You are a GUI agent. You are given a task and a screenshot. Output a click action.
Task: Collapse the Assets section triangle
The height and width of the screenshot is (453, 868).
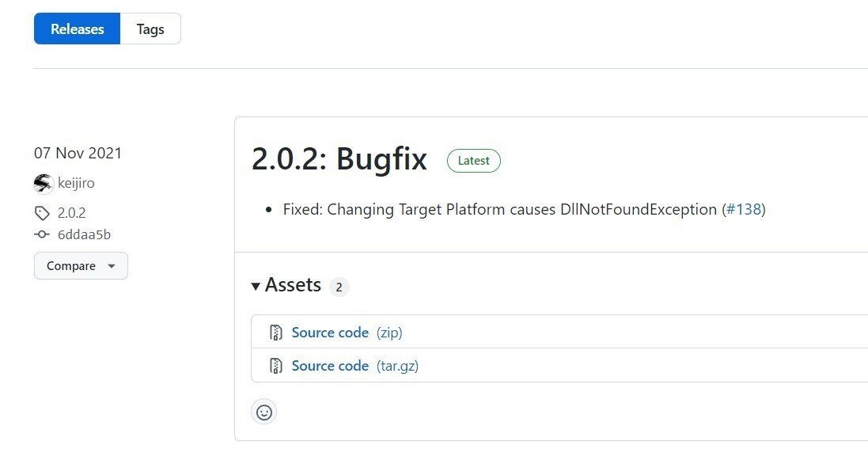pyautogui.click(x=256, y=287)
